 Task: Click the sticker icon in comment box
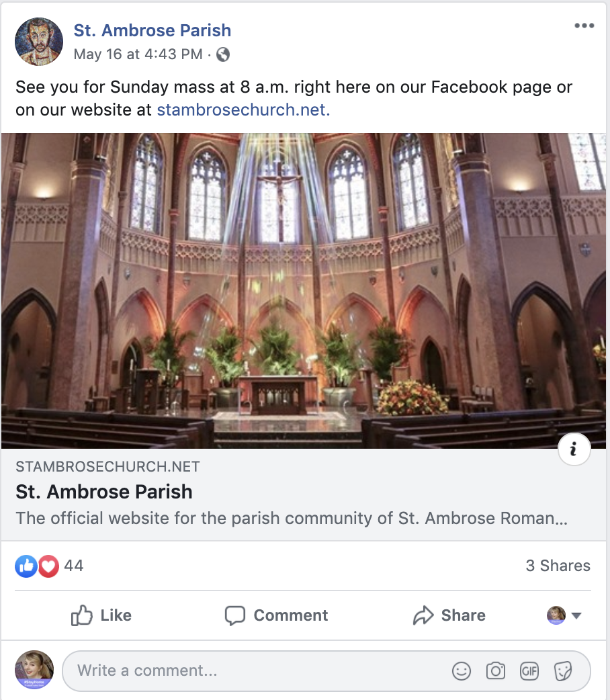(563, 670)
